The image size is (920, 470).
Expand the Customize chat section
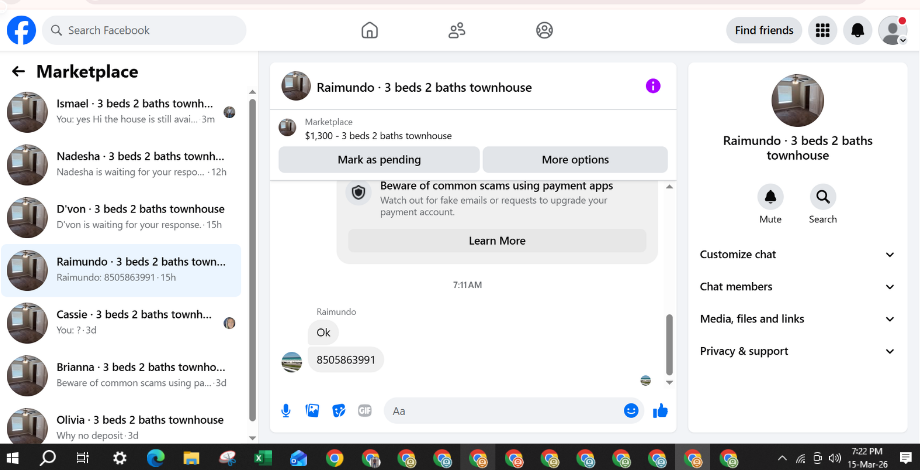pyautogui.click(x=797, y=255)
